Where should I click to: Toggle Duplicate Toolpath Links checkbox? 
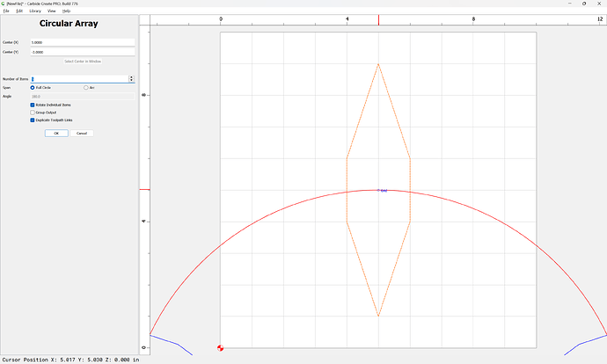(x=33, y=120)
